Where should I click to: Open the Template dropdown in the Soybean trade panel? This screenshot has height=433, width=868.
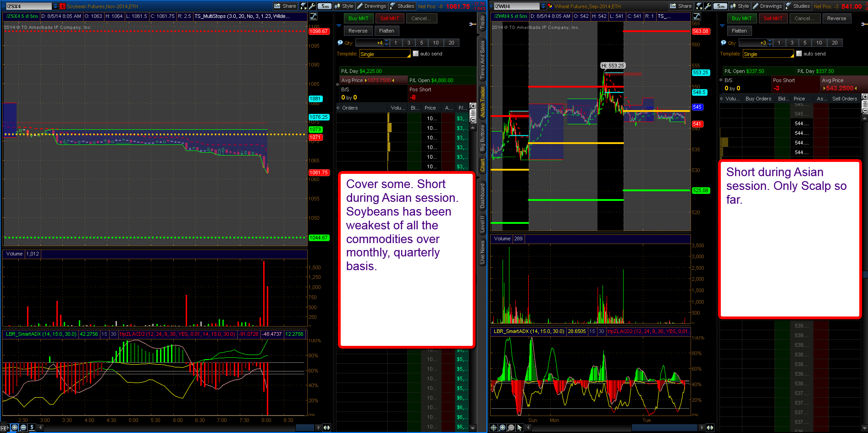click(x=385, y=54)
